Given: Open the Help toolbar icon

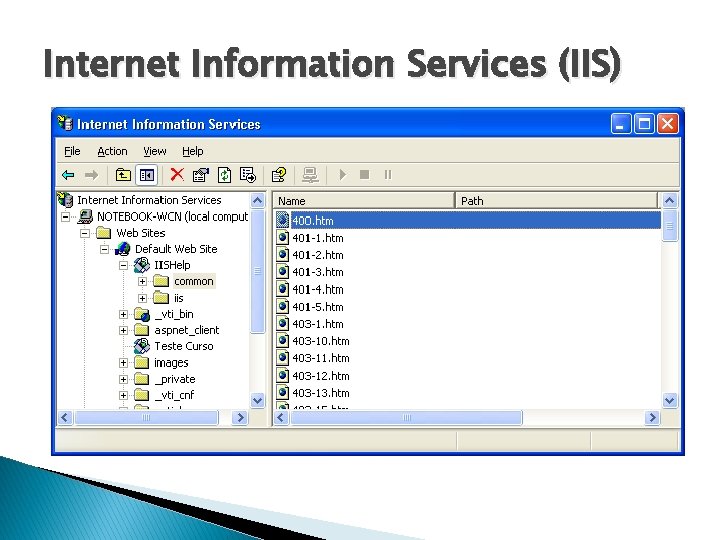Looking at the screenshot, I should (279, 175).
